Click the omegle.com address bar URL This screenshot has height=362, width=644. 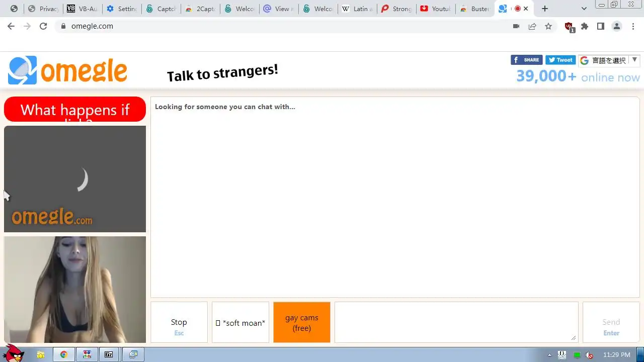pyautogui.click(x=92, y=26)
